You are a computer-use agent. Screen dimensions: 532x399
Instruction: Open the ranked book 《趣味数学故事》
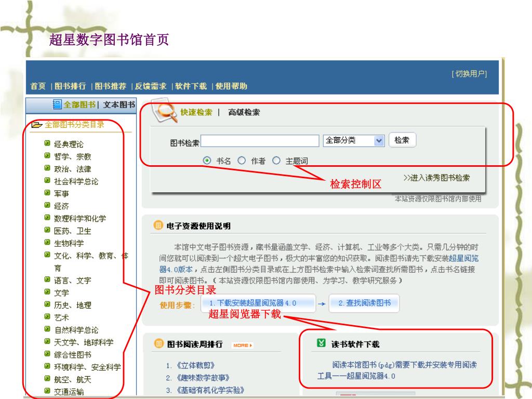(203, 378)
